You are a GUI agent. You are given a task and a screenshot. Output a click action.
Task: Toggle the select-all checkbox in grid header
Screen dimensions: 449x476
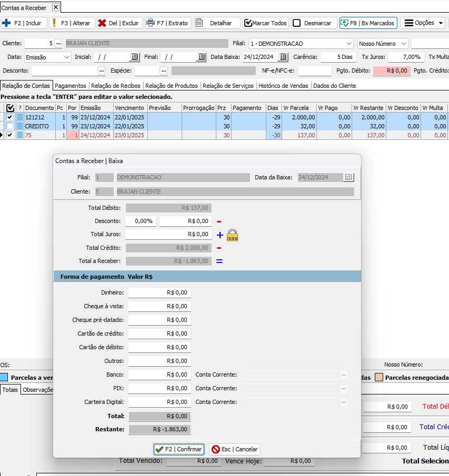coord(10,108)
